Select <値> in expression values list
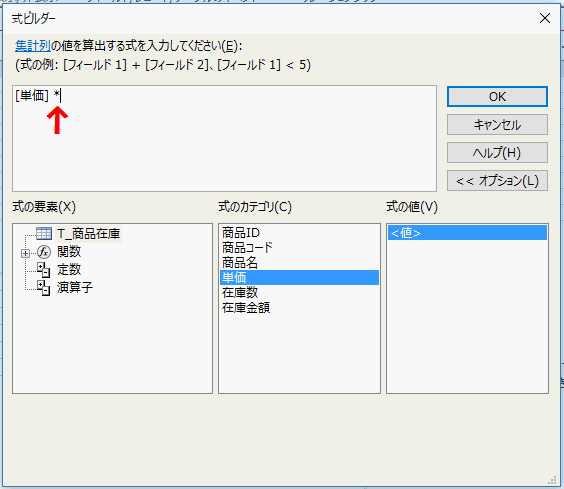 coord(467,233)
